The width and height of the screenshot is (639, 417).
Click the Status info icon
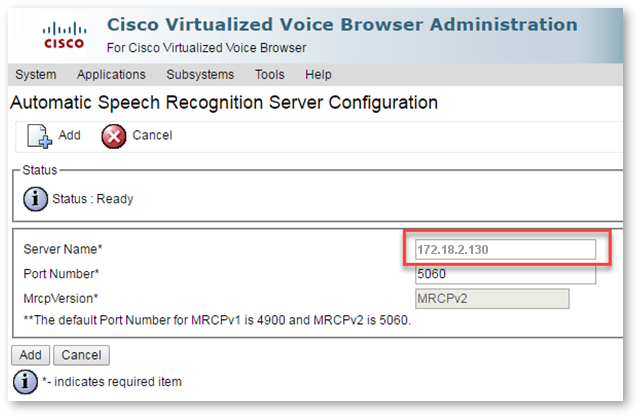click(x=35, y=198)
